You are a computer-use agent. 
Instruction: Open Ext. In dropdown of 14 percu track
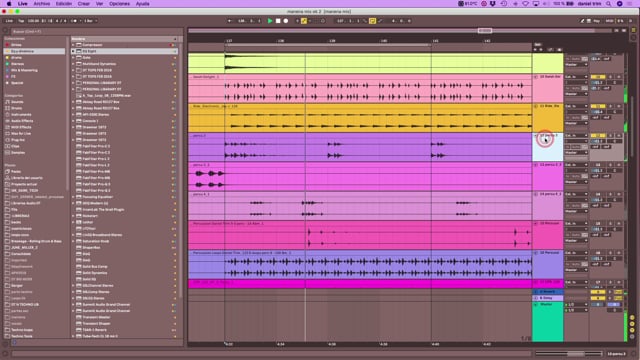tap(576, 194)
